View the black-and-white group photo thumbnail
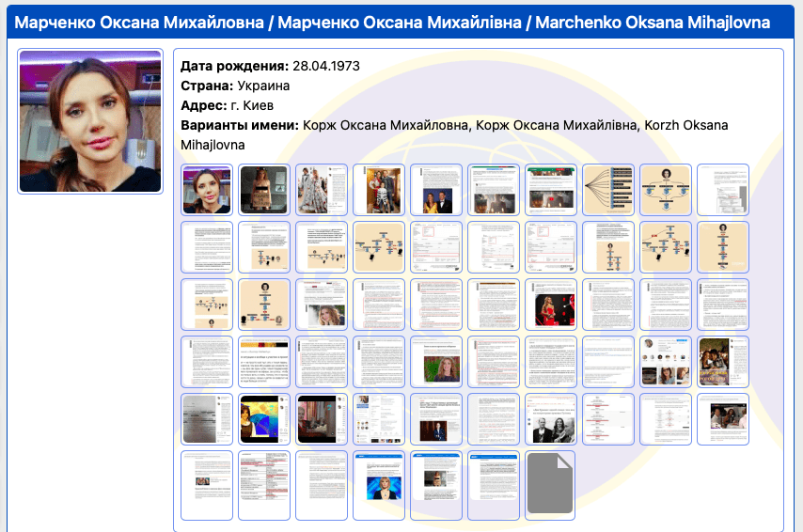The image size is (803, 532). (550, 418)
